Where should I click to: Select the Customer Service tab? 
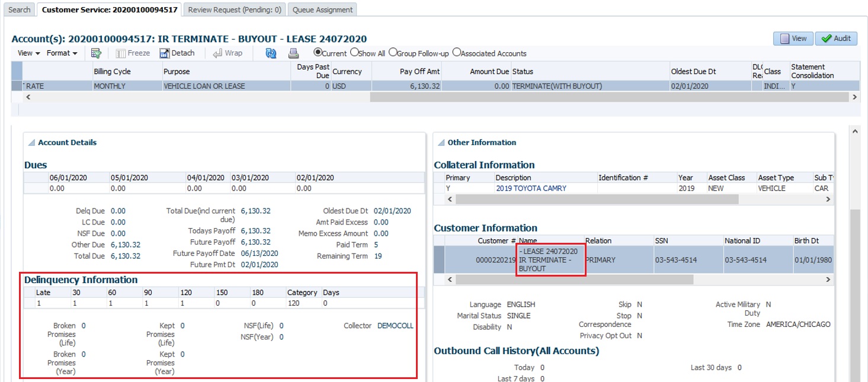pos(110,9)
